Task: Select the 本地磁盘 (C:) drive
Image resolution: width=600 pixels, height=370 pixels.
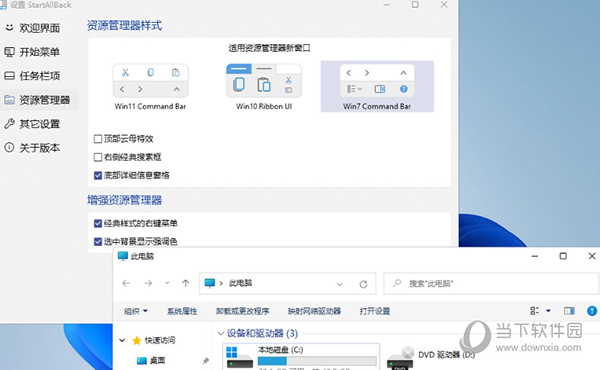Action: click(x=301, y=357)
